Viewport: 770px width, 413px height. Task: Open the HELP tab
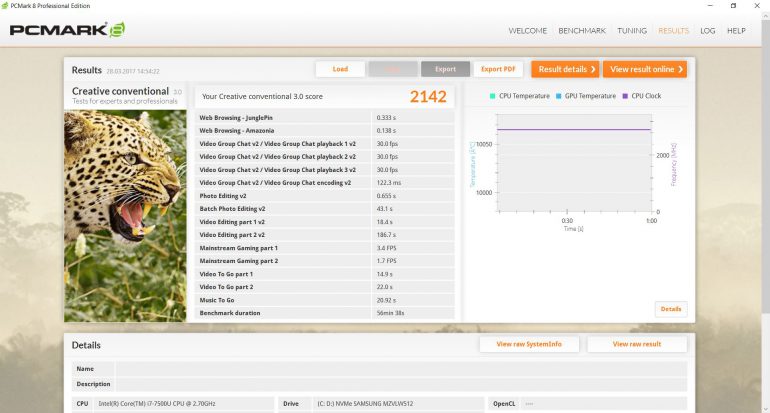(x=736, y=30)
